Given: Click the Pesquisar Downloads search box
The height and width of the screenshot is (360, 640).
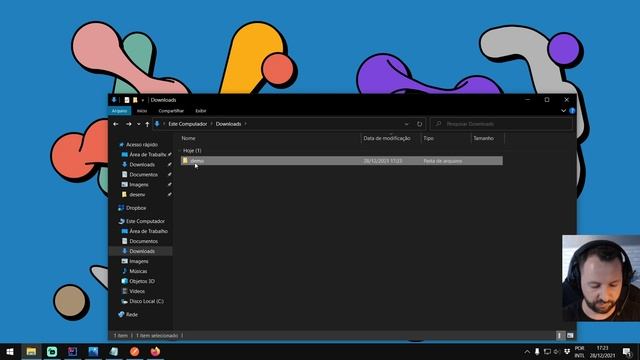Looking at the screenshot, I should coord(502,124).
